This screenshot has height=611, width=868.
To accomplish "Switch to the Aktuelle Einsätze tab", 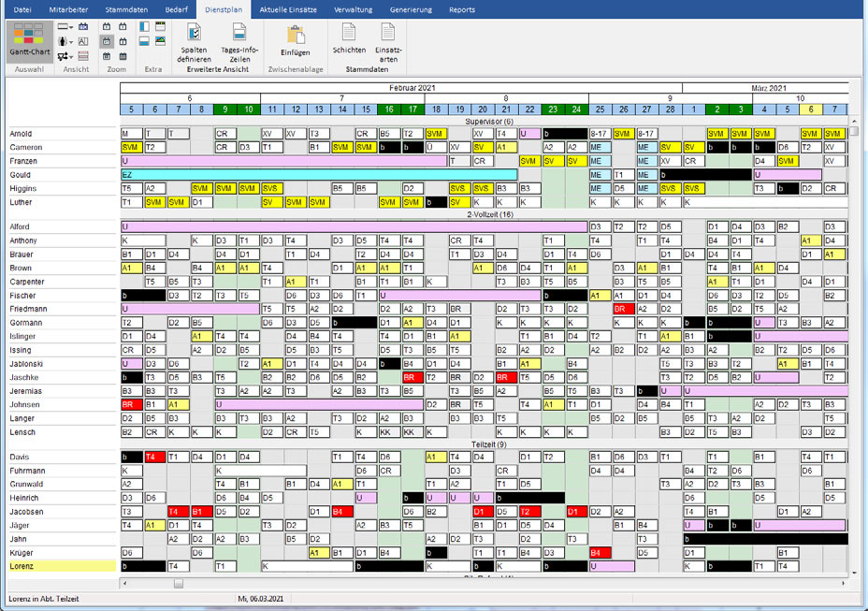I will pos(288,9).
